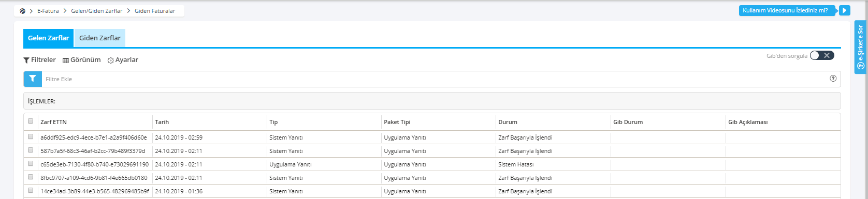Viewport: 868px width, 199px height.
Task: Check the row a6ddf925 envelope checkbox
Action: coord(31,136)
